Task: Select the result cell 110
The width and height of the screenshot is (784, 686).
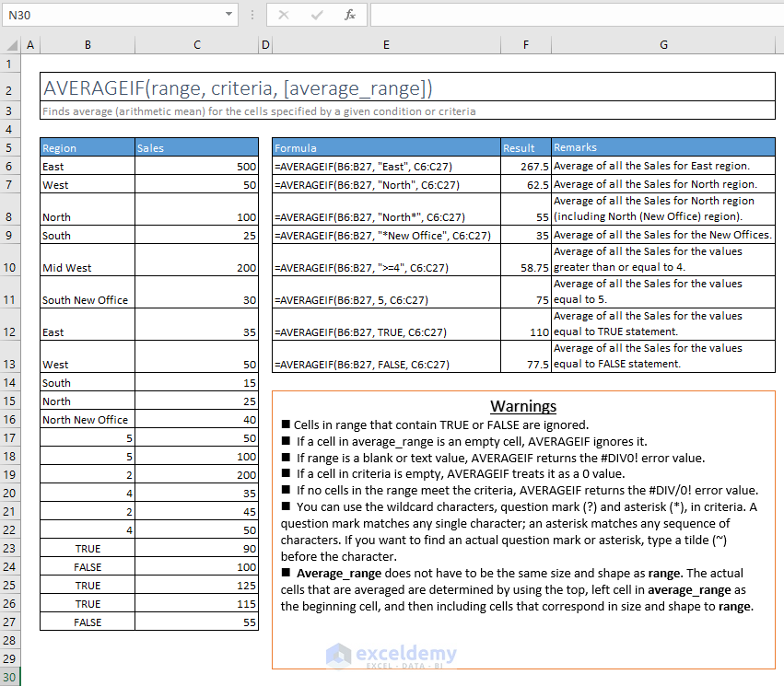Action: click(526, 324)
